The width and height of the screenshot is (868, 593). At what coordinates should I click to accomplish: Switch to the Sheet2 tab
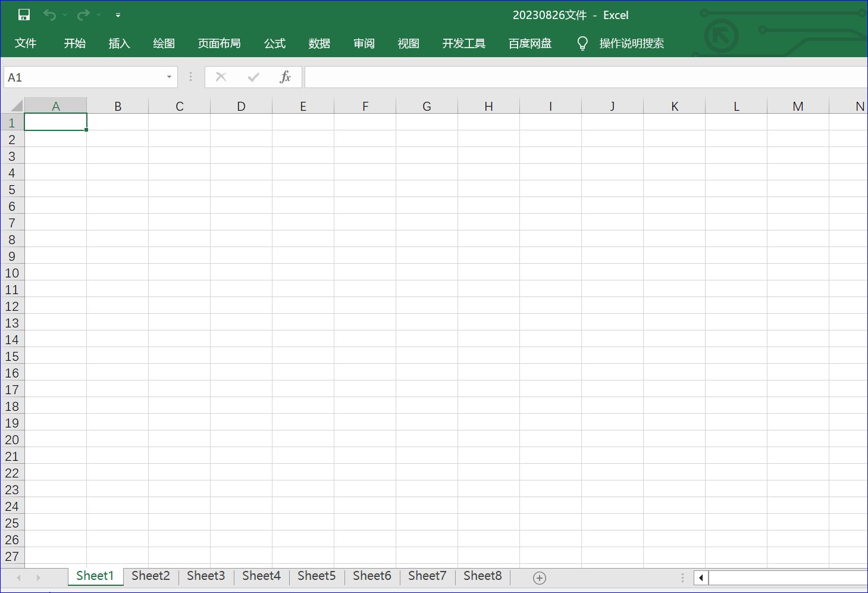[151, 576]
